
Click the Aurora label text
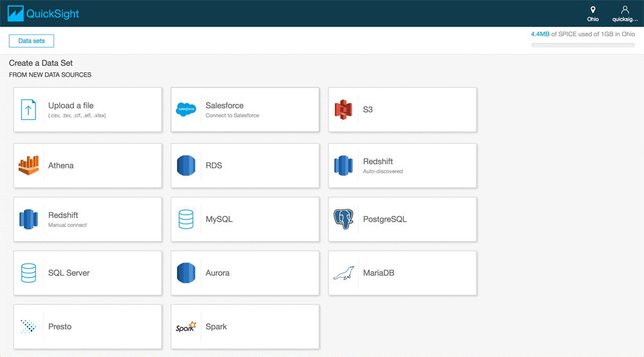tap(217, 273)
